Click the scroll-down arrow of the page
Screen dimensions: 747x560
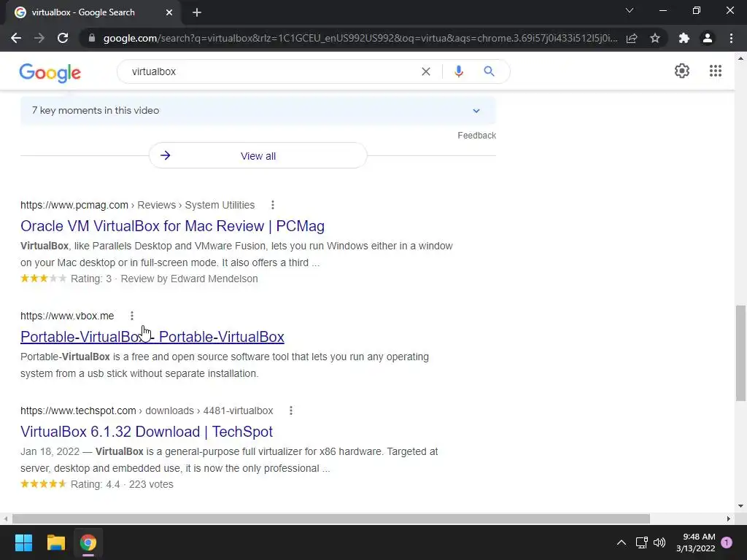740,506
